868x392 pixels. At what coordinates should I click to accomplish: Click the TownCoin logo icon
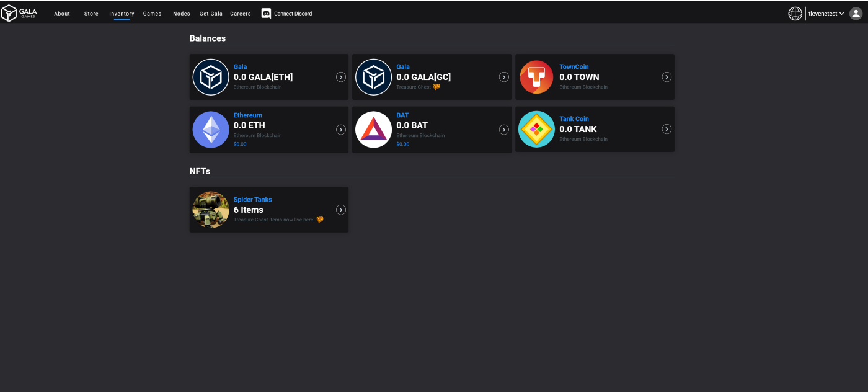coord(536,77)
